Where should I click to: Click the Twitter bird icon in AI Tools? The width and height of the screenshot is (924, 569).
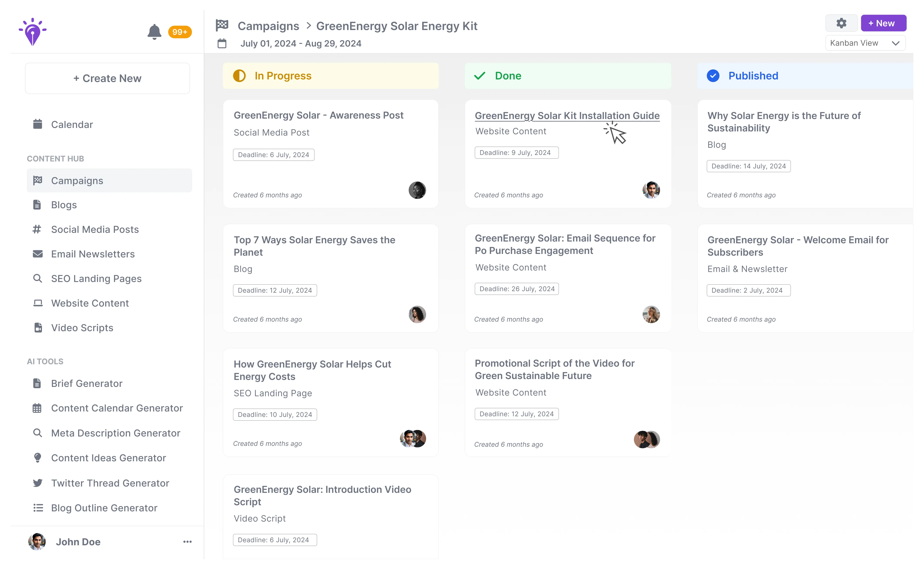point(38,483)
